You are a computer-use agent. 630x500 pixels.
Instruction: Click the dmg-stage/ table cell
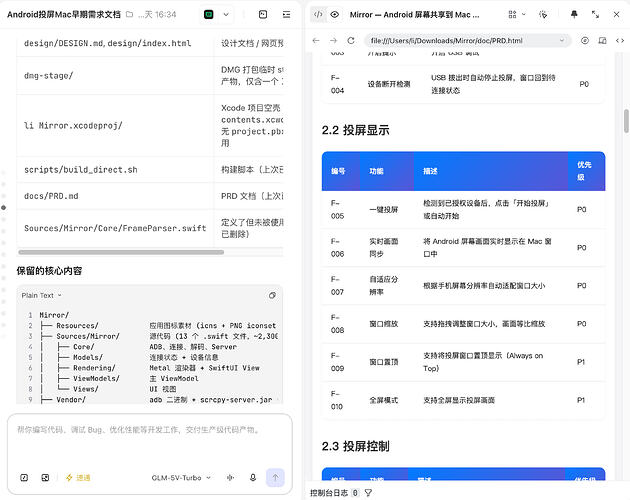click(x=115, y=76)
